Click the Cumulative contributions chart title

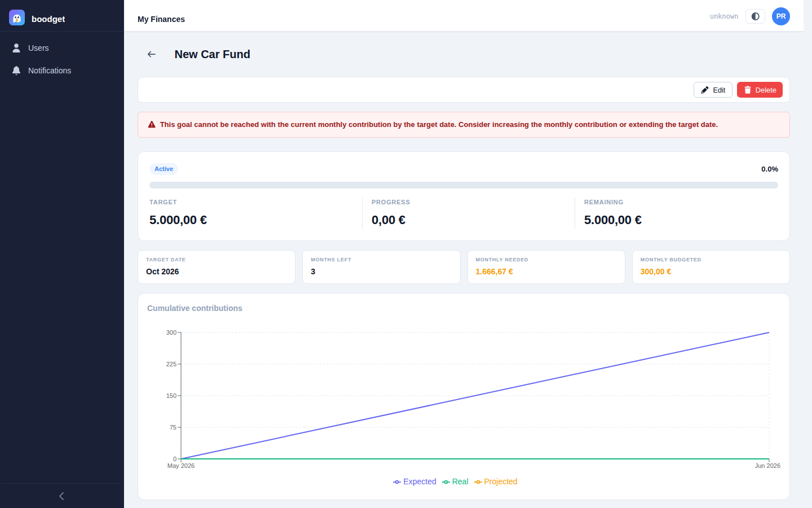(x=195, y=308)
